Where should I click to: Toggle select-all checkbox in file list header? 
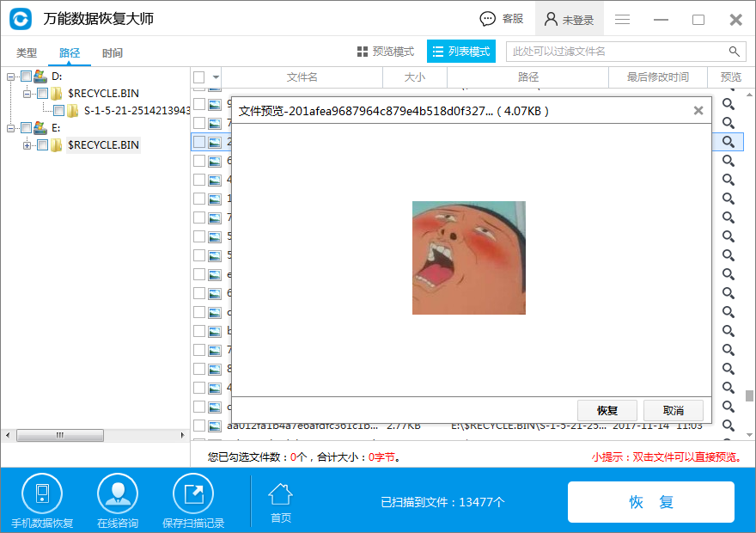pos(198,77)
